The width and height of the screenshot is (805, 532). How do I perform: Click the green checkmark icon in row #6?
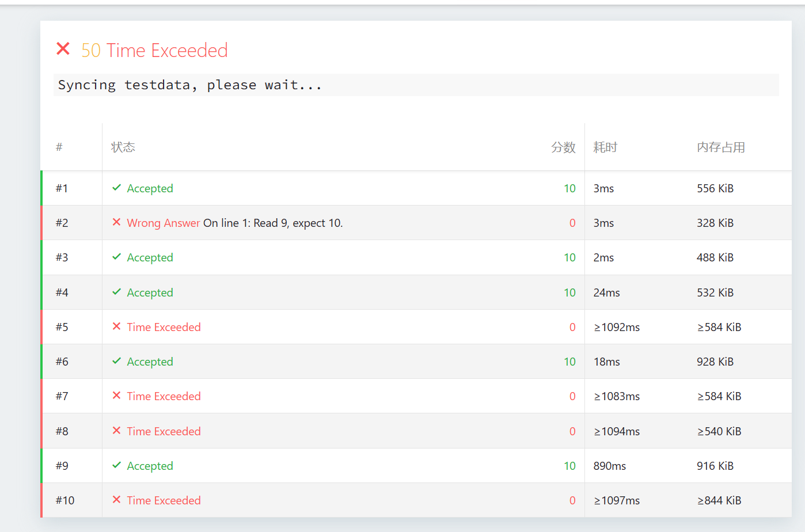tap(117, 361)
